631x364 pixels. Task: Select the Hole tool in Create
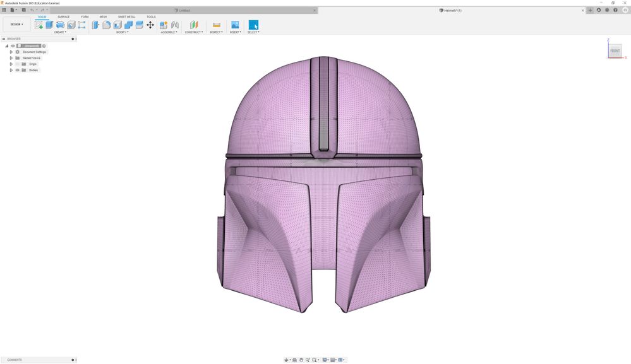[x=71, y=25]
